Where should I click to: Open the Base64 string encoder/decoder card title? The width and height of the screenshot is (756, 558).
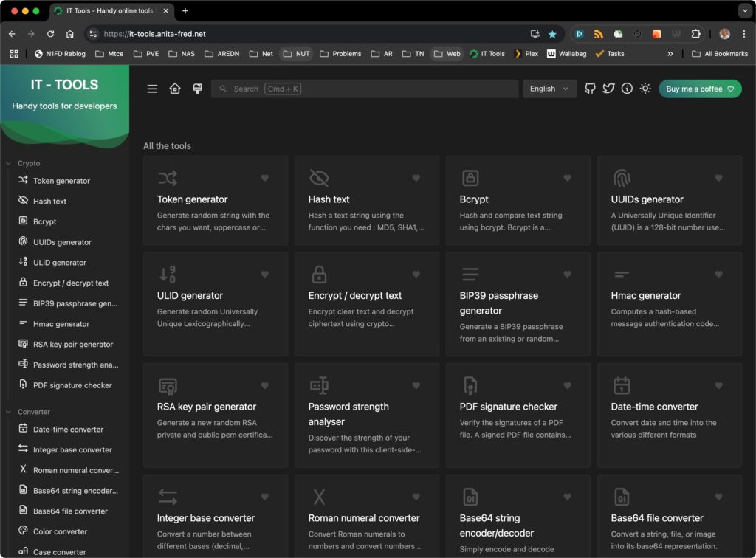pos(497,526)
